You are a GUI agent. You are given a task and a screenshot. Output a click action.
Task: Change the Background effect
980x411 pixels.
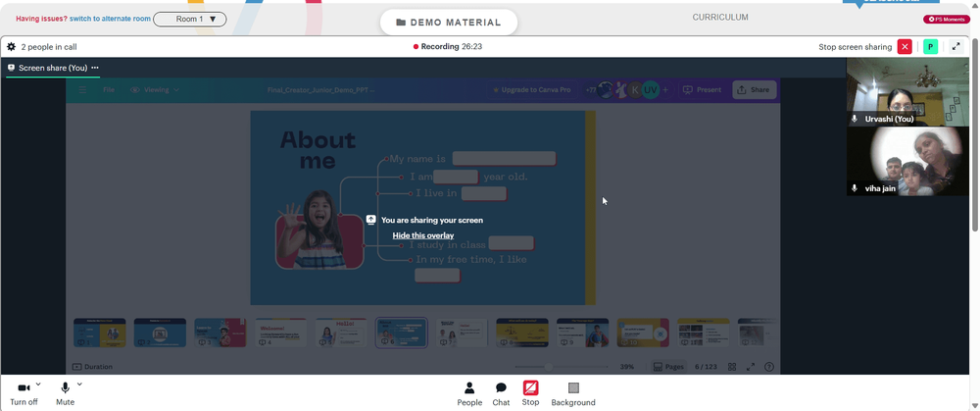[x=573, y=394]
